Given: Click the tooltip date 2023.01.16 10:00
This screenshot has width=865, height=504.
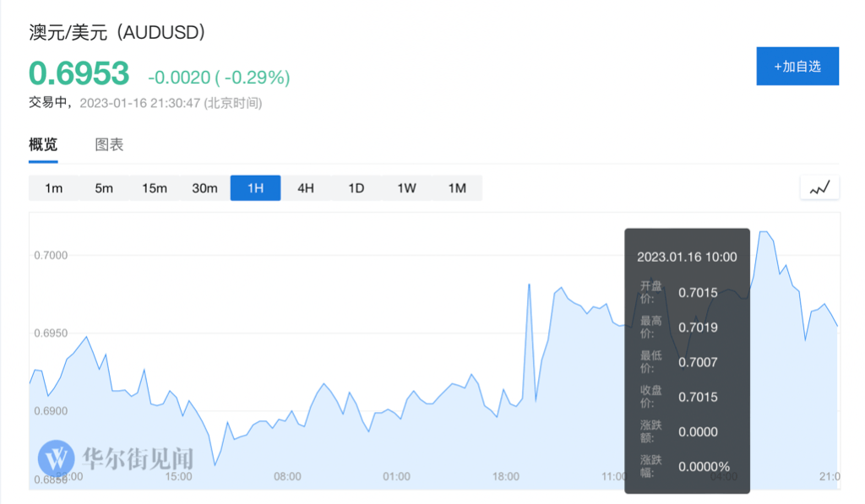Looking at the screenshot, I should coord(686,257).
